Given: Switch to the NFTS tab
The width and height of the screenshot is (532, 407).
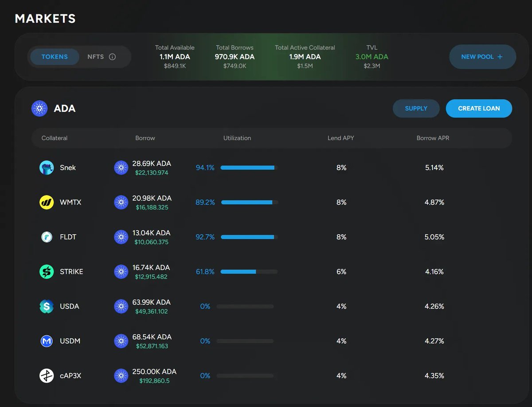Looking at the screenshot, I should coord(95,57).
